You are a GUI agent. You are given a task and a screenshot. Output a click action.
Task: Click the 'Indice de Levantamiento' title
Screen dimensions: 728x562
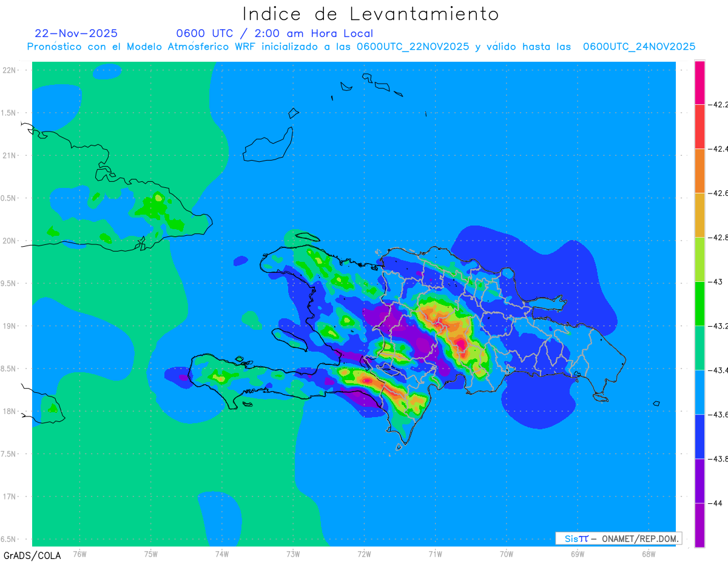click(x=371, y=14)
